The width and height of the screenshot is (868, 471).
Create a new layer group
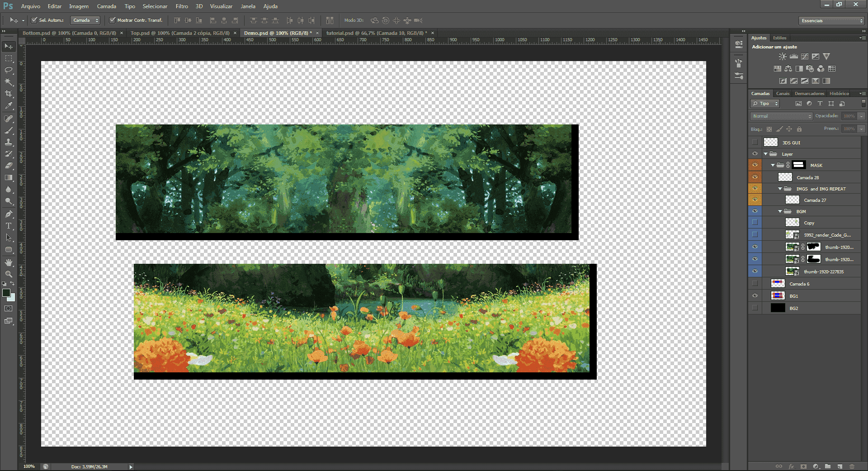pyautogui.click(x=828, y=466)
